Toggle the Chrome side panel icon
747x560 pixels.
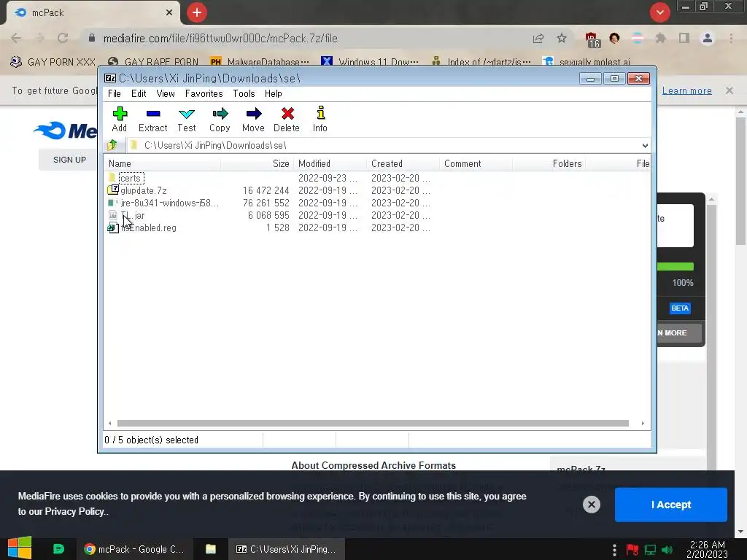(684, 38)
